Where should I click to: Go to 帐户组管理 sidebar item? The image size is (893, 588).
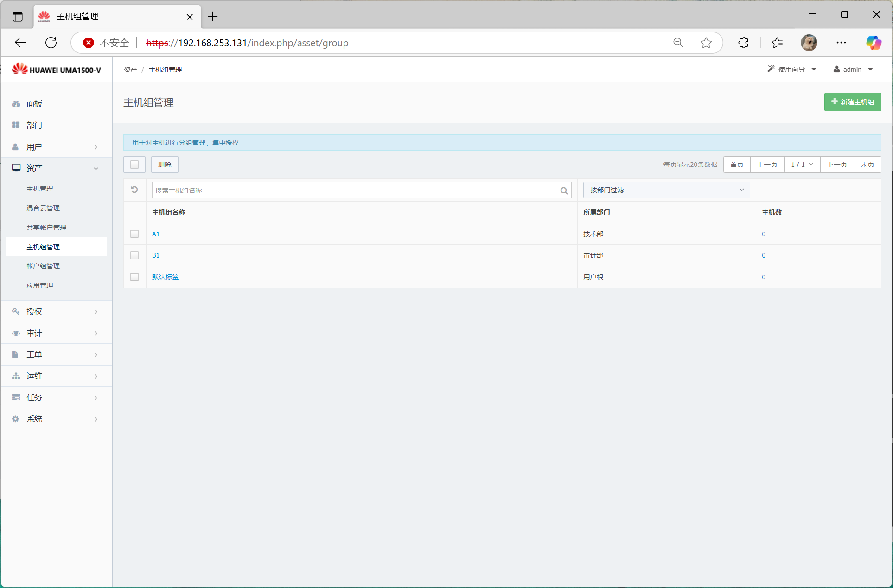point(43,266)
